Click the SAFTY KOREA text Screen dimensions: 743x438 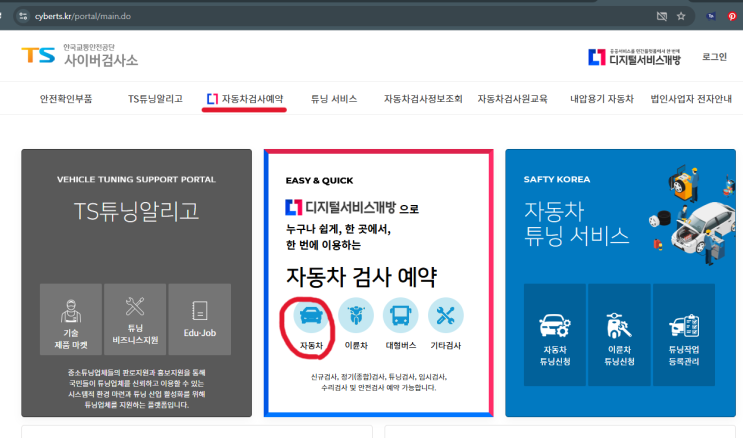(557, 179)
